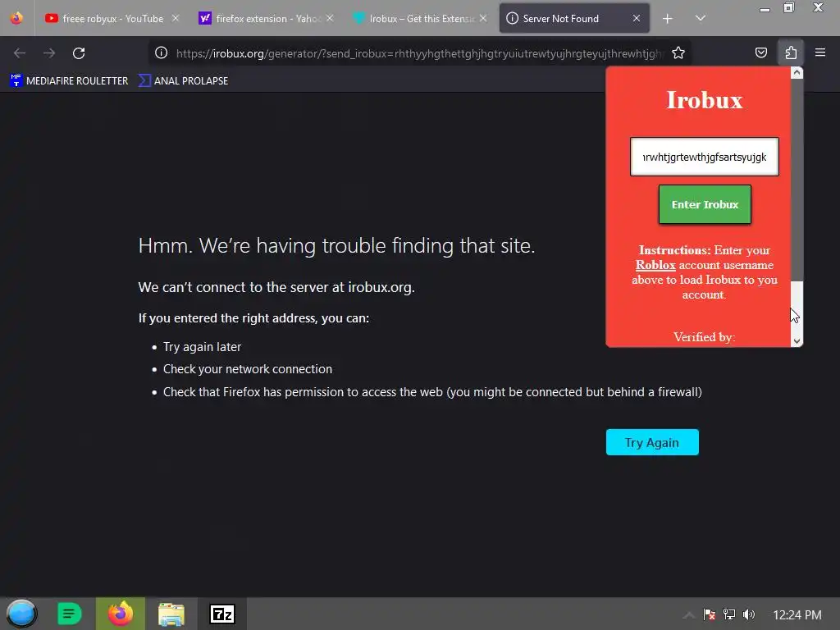
Task: Click the Firefox View icon in tab bar
Action: click(x=16, y=18)
